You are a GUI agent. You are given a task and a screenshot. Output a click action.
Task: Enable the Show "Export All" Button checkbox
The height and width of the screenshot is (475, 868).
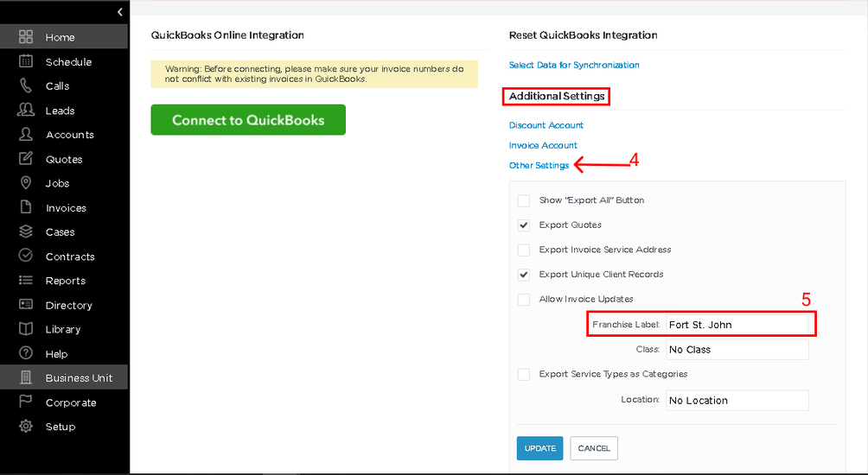click(524, 200)
